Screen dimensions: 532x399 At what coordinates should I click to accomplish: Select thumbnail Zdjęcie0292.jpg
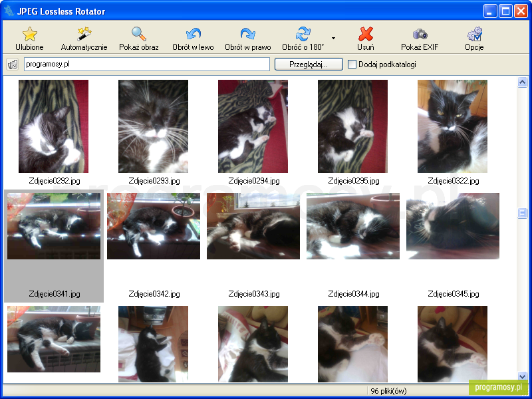[x=54, y=126]
